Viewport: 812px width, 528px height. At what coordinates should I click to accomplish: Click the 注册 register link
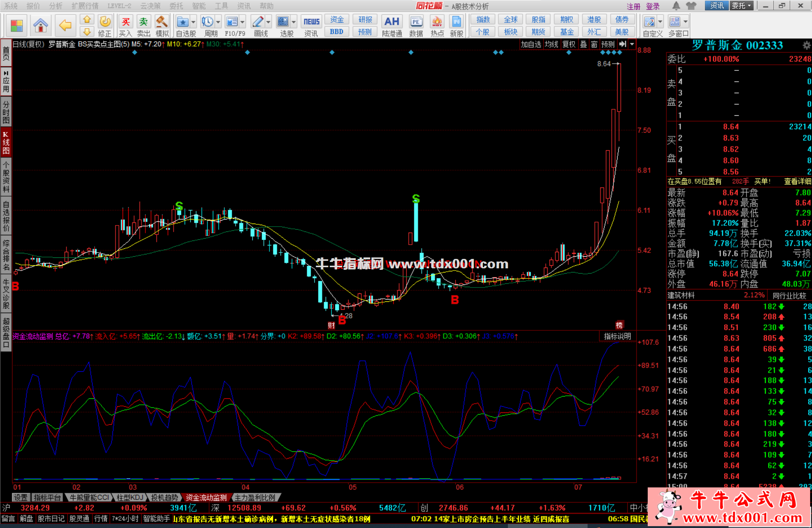coord(633,6)
